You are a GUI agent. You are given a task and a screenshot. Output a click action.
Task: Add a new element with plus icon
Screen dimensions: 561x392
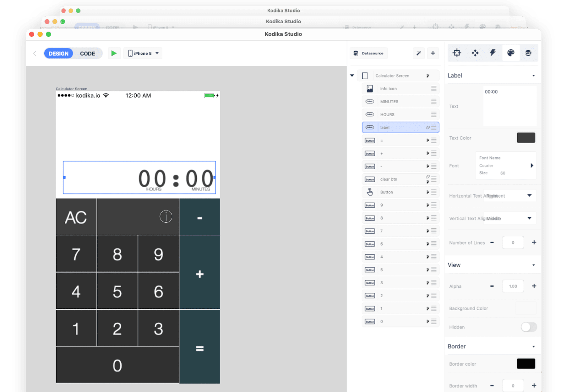coord(433,53)
